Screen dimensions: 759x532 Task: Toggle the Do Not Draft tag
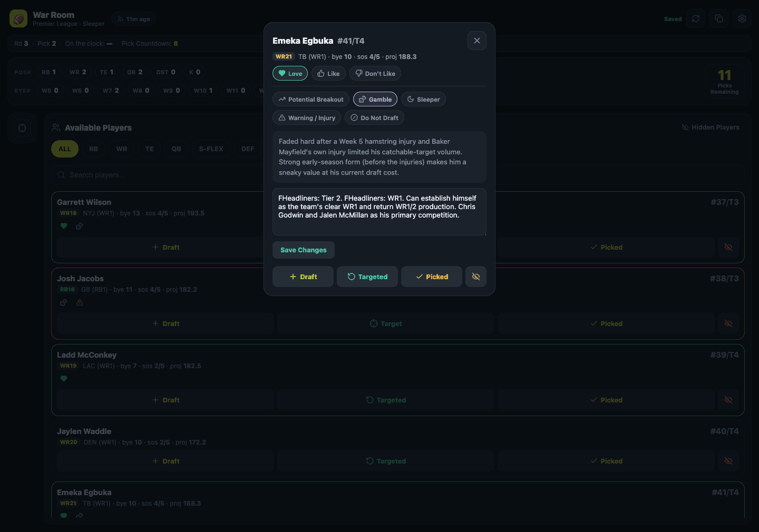click(x=374, y=118)
